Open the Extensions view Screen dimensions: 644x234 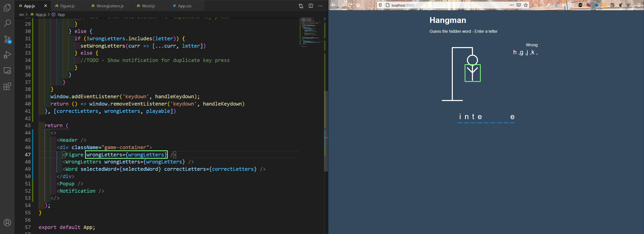[x=7, y=86]
